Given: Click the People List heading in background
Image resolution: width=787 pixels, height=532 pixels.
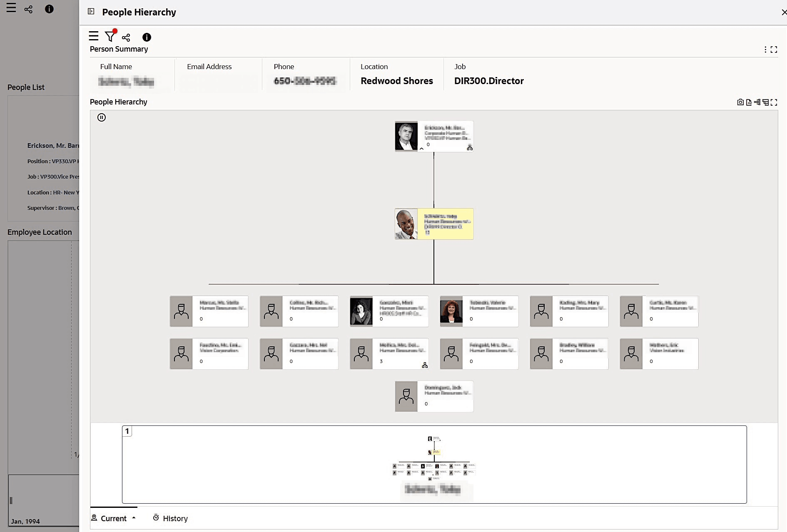Looking at the screenshot, I should pyautogui.click(x=26, y=87).
